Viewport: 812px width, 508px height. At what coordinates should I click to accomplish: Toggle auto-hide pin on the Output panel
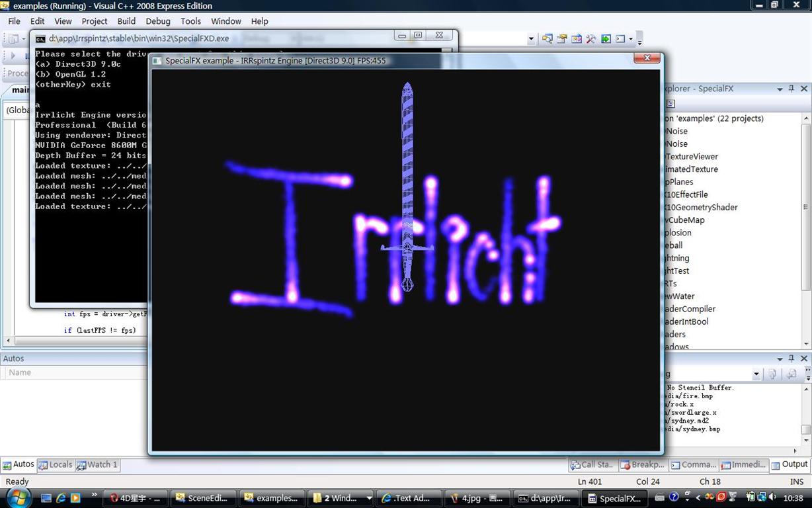coord(792,359)
